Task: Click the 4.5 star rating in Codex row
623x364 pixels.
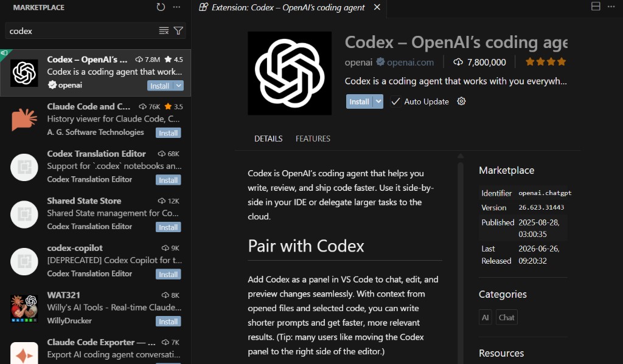Action: 173,60
